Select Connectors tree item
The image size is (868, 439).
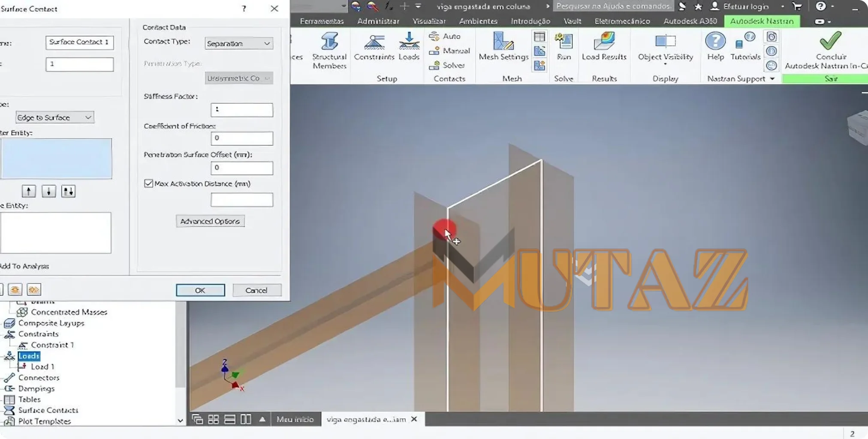pyautogui.click(x=39, y=378)
